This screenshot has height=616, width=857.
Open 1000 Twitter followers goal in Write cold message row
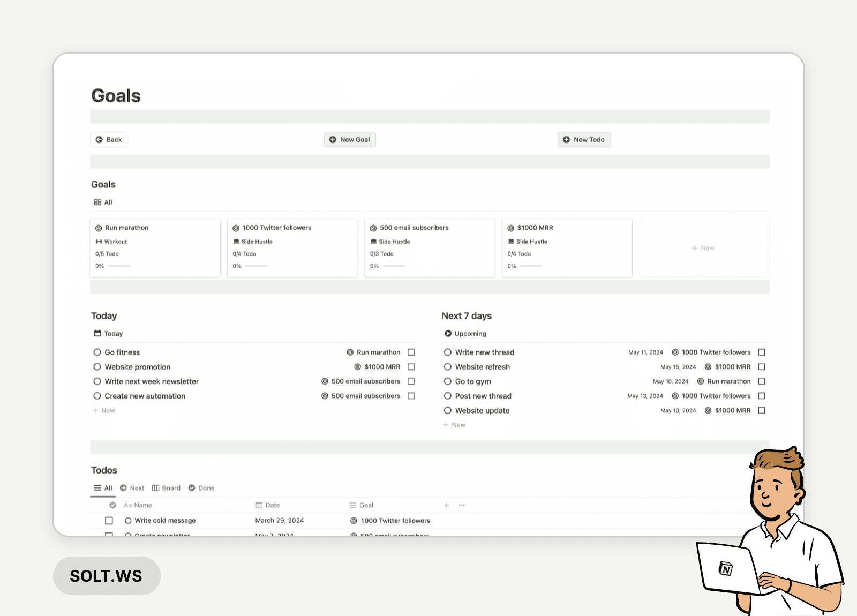(390, 521)
